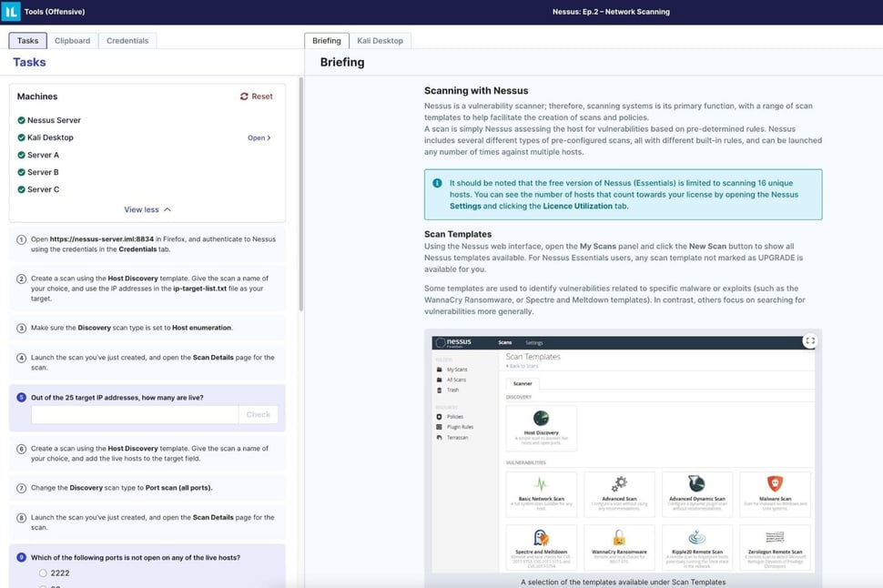Open the Kali Desktop machine via Open chevron

pyautogui.click(x=259, y=137)
